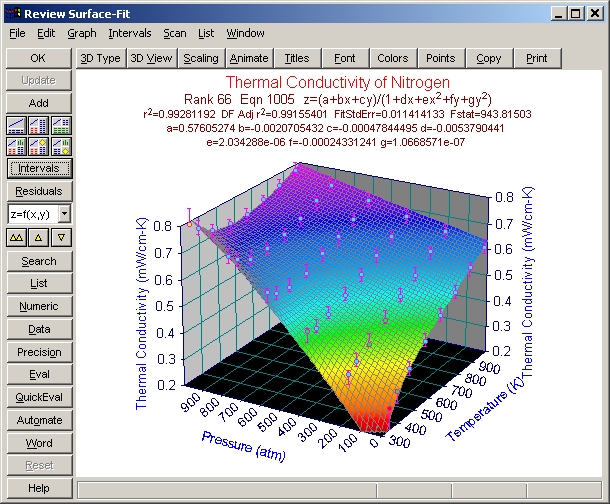Click the 3D View toolbar button

tap(152, 58)
